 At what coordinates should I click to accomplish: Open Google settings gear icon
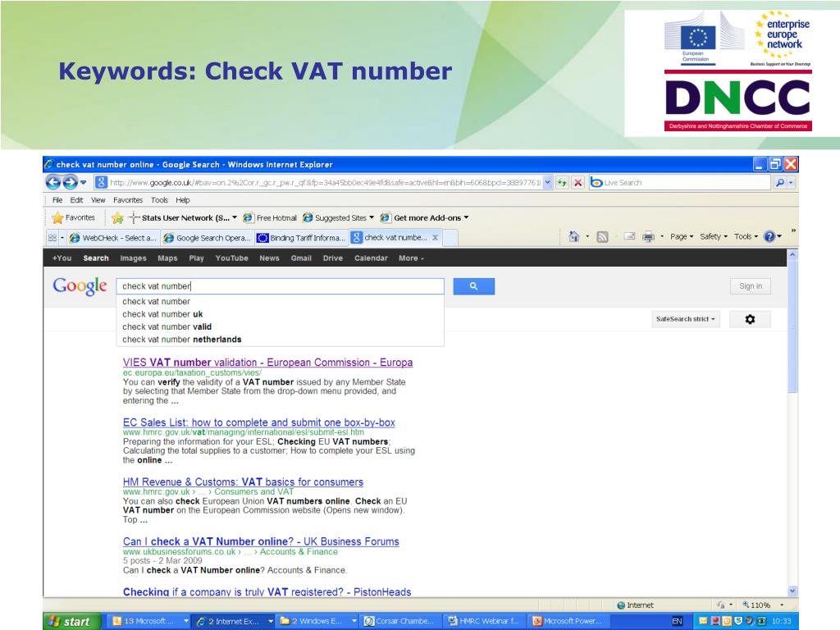(750, 319)
